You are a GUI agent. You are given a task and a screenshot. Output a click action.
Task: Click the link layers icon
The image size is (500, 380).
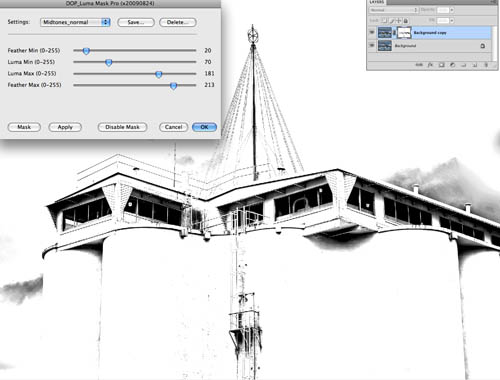coord(419,65)
